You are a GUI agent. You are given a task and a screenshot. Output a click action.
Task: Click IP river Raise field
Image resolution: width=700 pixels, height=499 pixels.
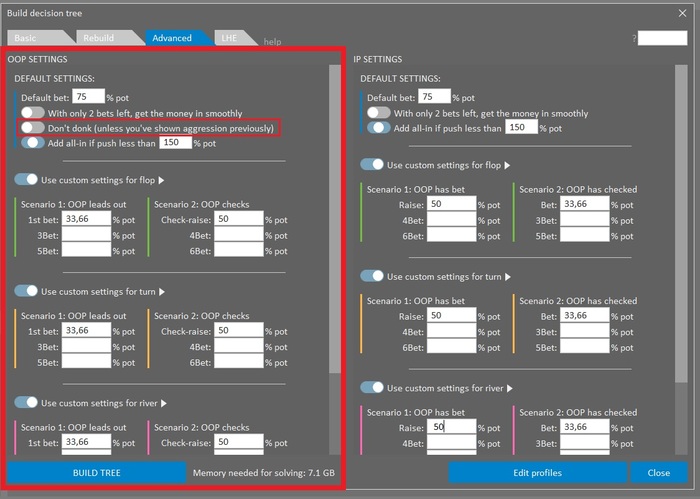(451, 427)
